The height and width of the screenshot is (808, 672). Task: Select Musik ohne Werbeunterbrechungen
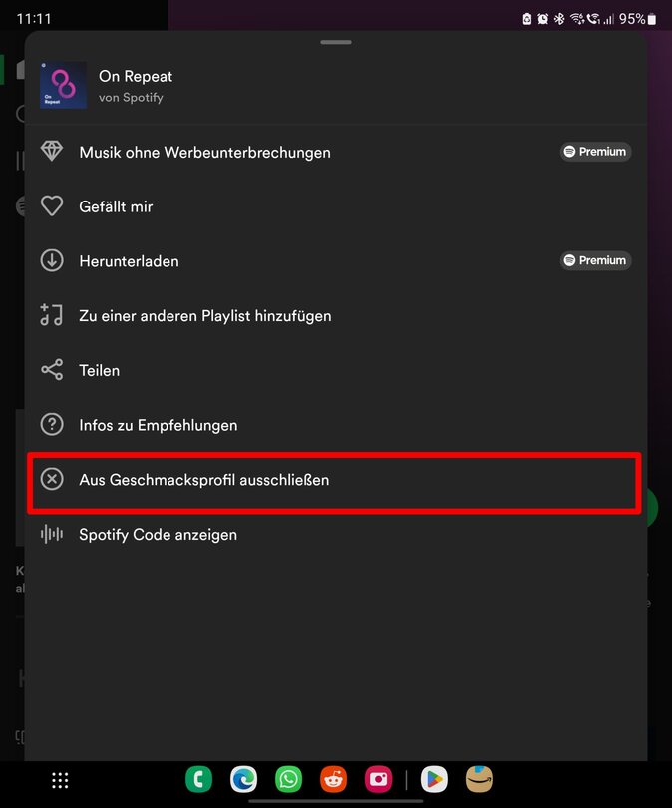[x=204, y=153]
